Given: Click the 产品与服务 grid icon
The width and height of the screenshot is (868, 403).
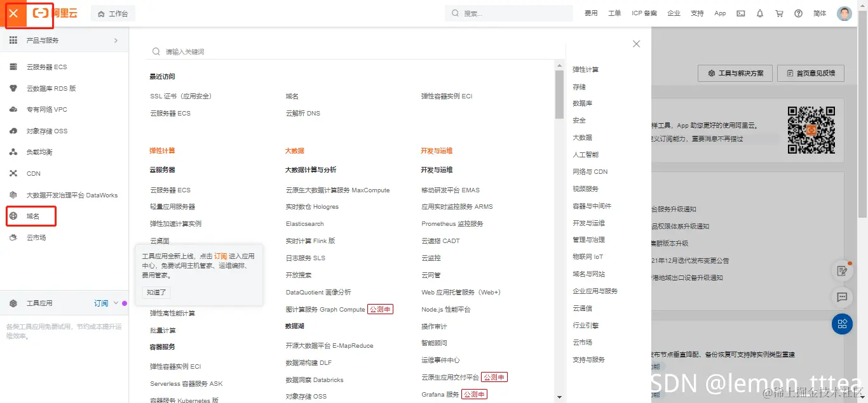Looking at the screenshot, I should tap(13, 40).
